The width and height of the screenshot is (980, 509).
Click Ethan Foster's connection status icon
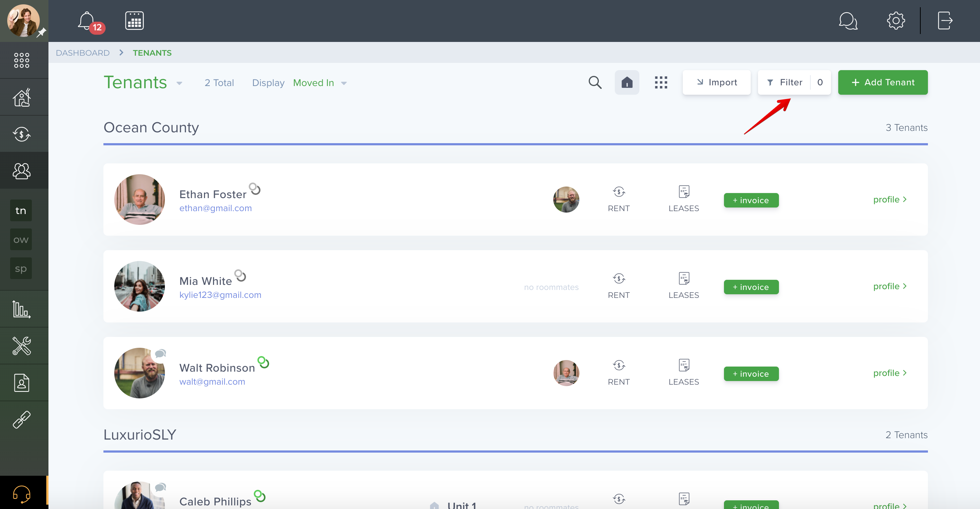pos(255,188)
